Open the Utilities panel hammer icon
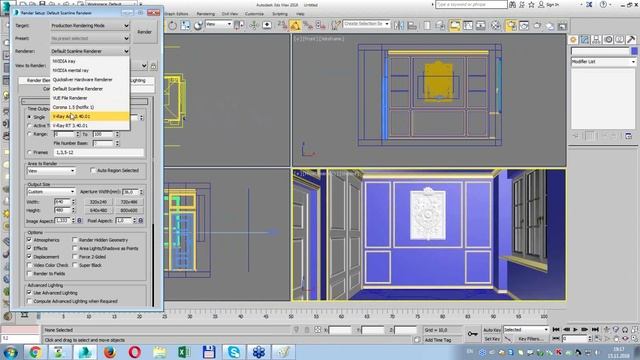640x360 pixels. (x=631, y=40)
